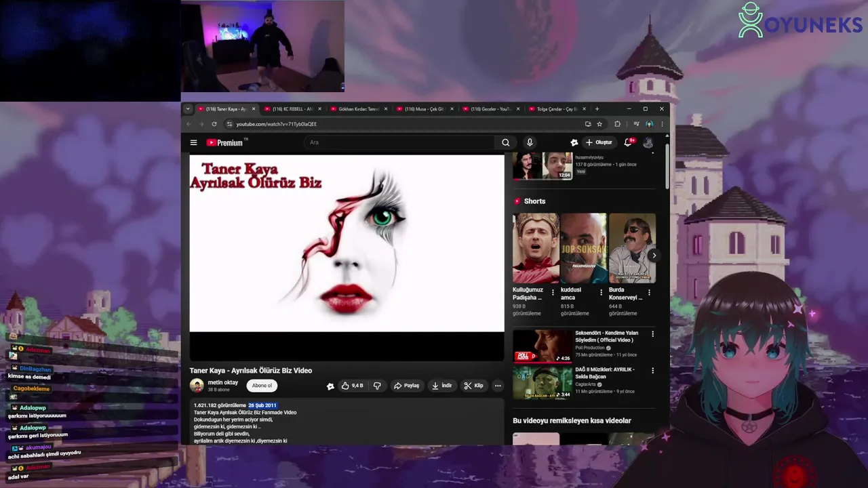Open metin oktay channel avatar
Image resolution: width=868 pixels, height=488 pixels.
tap(197, 386)
